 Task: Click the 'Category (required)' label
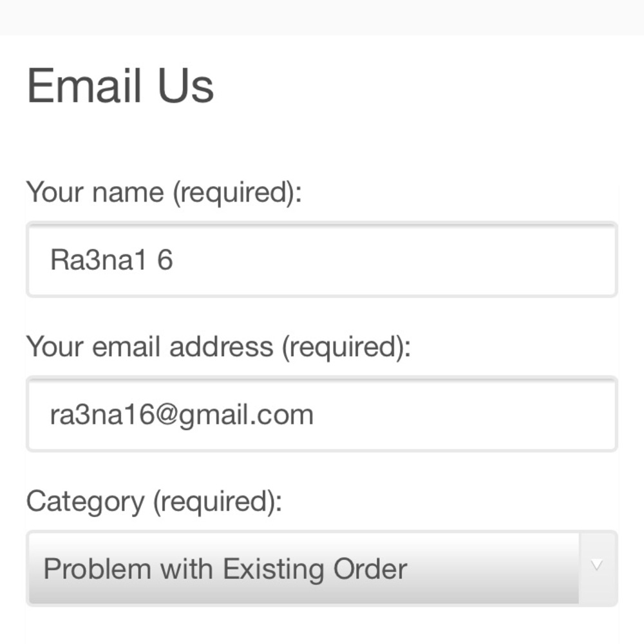pos(155,501)
